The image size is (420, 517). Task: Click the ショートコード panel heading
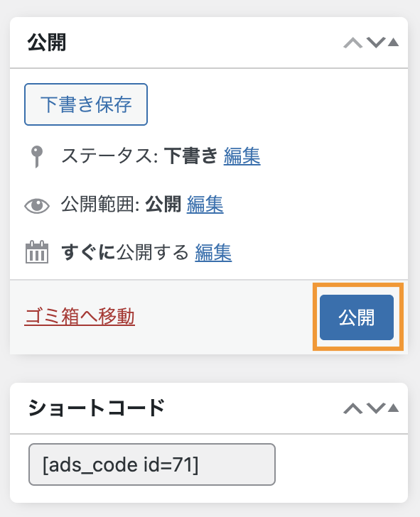(x=97, y=408)
